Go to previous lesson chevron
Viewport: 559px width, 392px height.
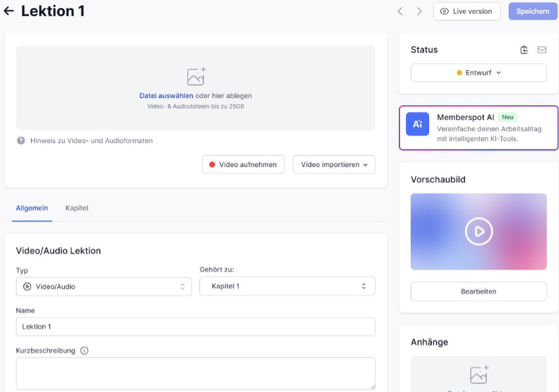pyautogui.click(x=400, y=11)
